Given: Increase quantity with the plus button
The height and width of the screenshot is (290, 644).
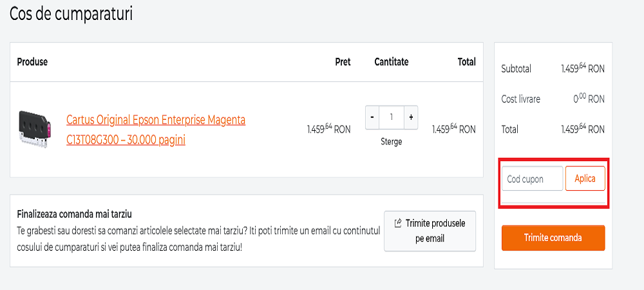Looking at the screenshot, I should [411, 117].
